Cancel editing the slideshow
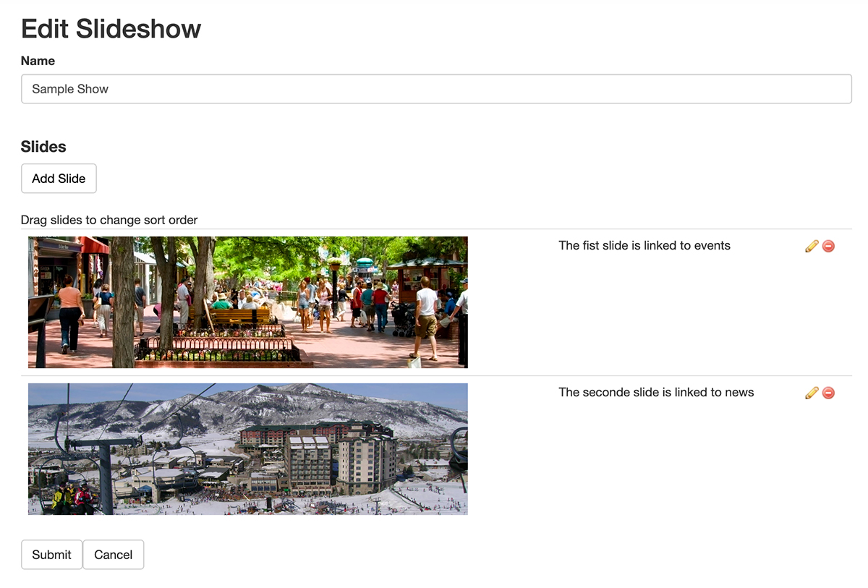The width and height of the screenshot is (868, 588). point(114,555)
